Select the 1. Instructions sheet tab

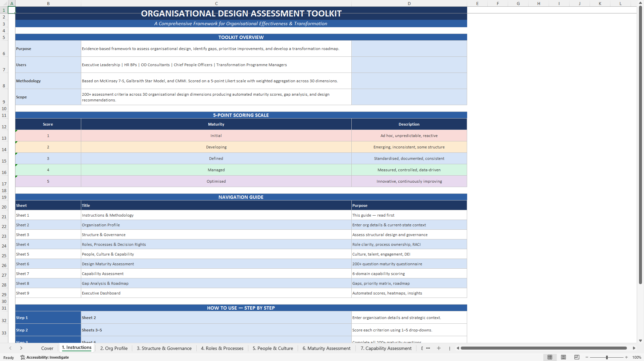pos(77,348)
